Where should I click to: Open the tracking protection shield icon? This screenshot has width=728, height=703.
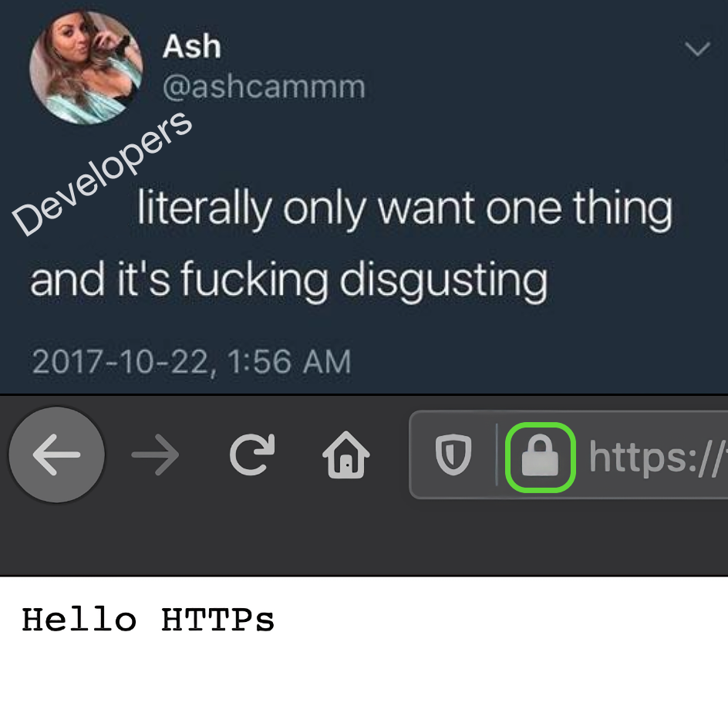click(x=453, y=455)
